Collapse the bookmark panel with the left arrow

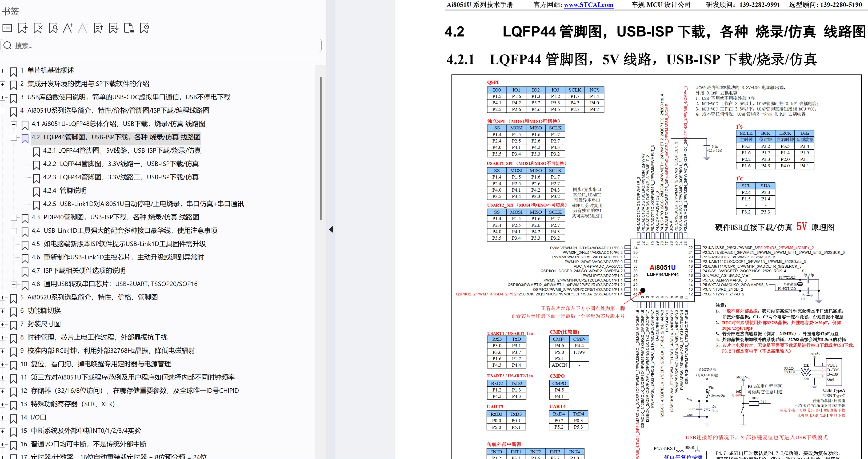[x=331, y=229]
